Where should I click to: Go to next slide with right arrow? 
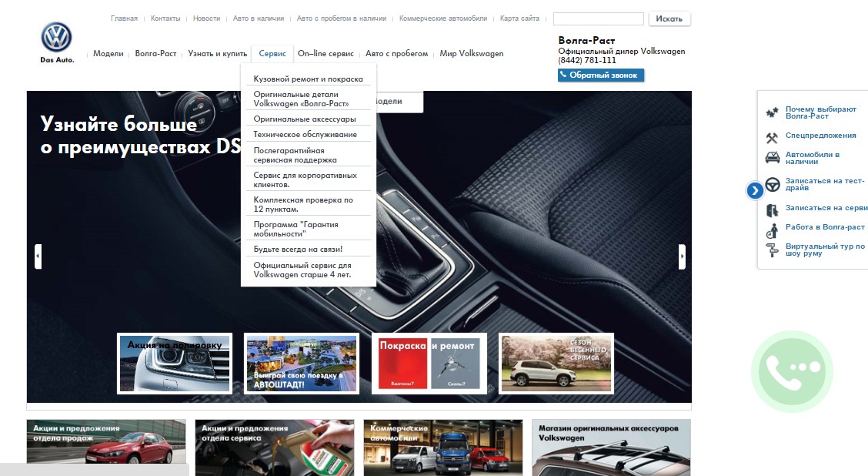tap(682, 256)
